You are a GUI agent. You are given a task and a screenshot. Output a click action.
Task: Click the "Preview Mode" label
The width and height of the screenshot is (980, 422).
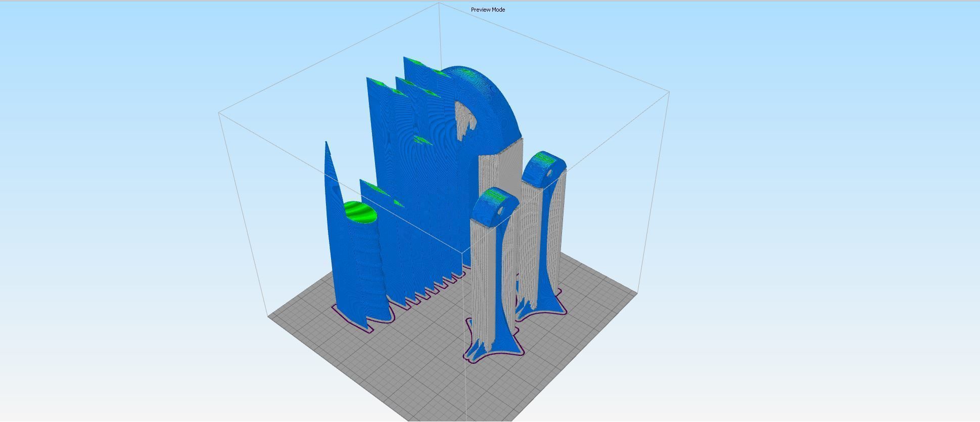coord(488,10)
